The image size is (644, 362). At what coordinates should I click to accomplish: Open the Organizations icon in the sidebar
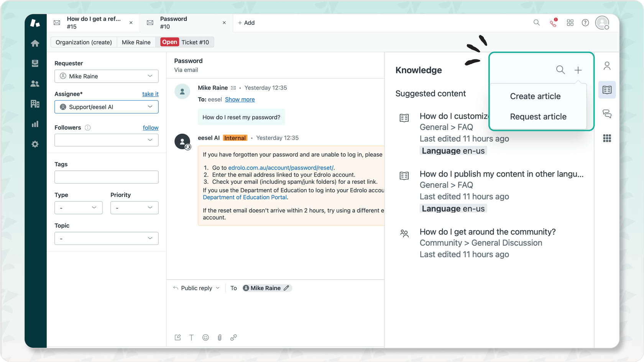pos(35,104)
